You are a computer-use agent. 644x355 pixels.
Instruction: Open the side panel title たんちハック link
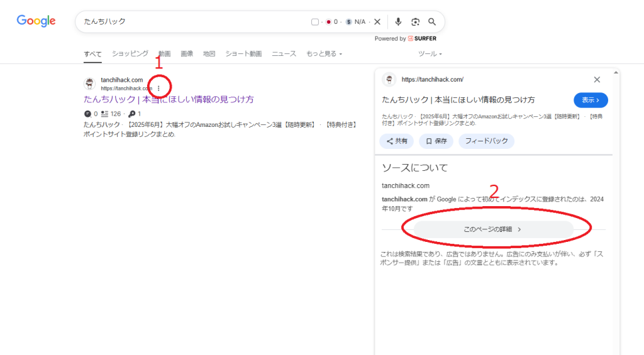[458, 100]
